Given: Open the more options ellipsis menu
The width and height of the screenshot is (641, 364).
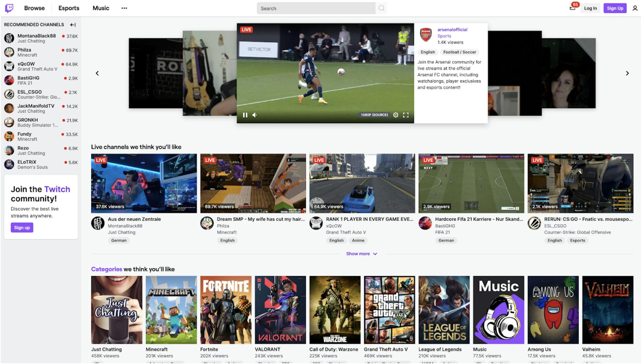Looking at the screenshot, I should pyautogui.click(x=124, y=8).
